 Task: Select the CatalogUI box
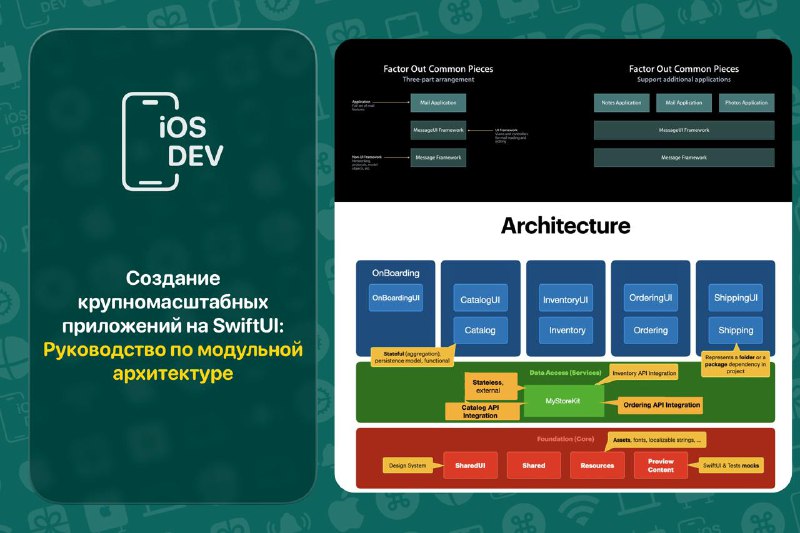pos(480,300)
